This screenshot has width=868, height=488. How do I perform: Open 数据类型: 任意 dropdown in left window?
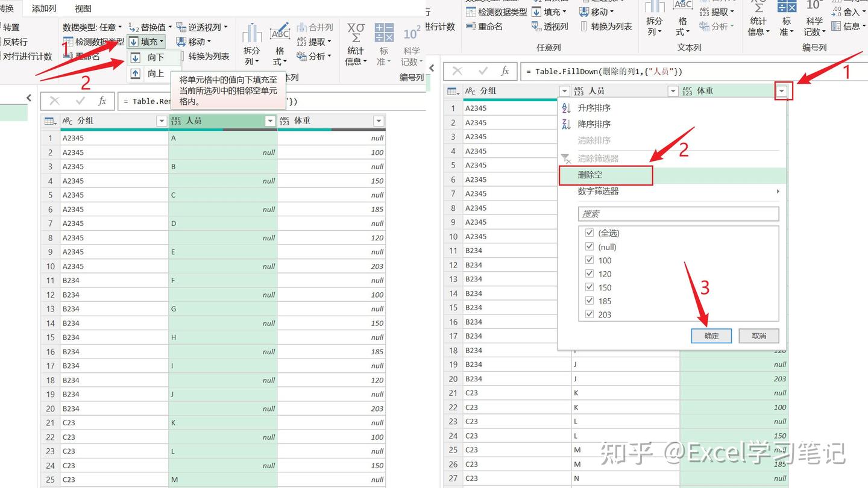(92, 27)
